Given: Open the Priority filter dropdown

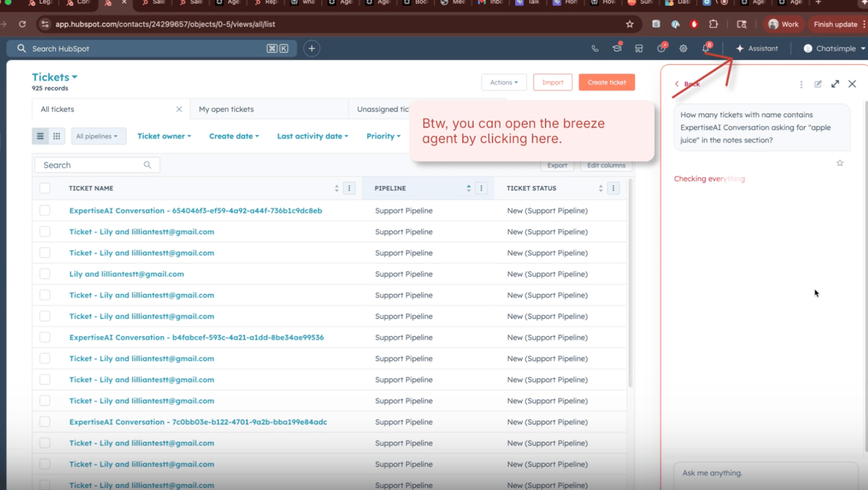Looking at the screenshot, I should point(384,136).
